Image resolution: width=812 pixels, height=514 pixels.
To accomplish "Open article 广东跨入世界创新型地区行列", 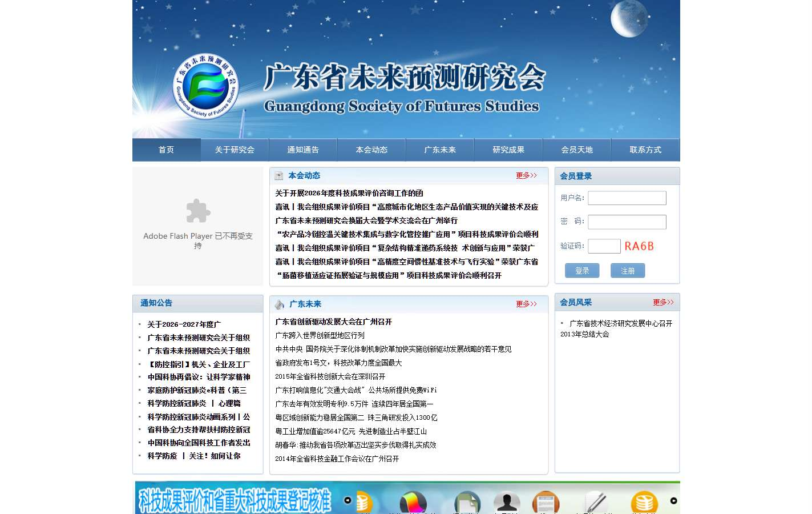I will [320, 335].
